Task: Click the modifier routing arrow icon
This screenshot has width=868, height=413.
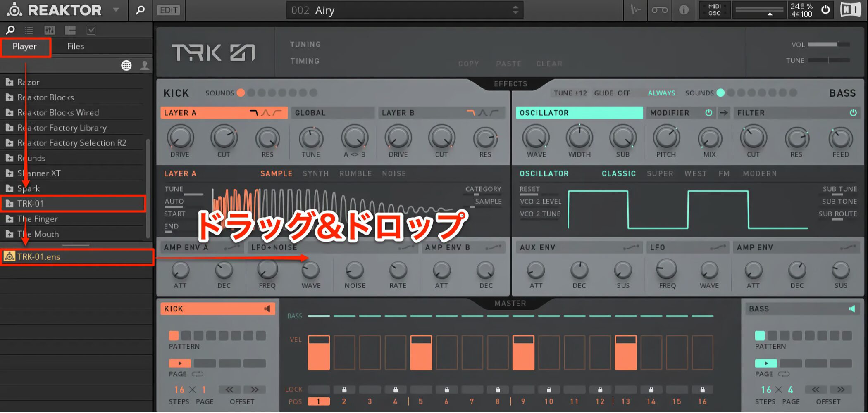Action: (x=723, y=113)
